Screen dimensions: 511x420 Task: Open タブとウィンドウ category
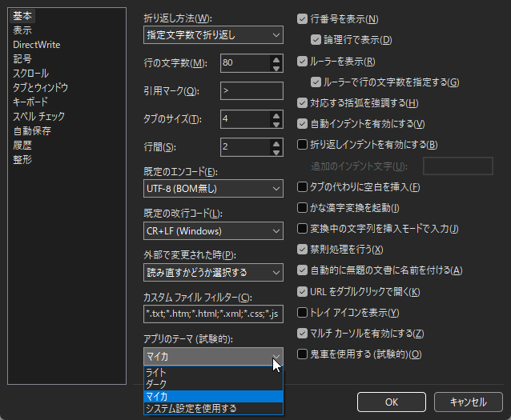(x=40, y=87)
